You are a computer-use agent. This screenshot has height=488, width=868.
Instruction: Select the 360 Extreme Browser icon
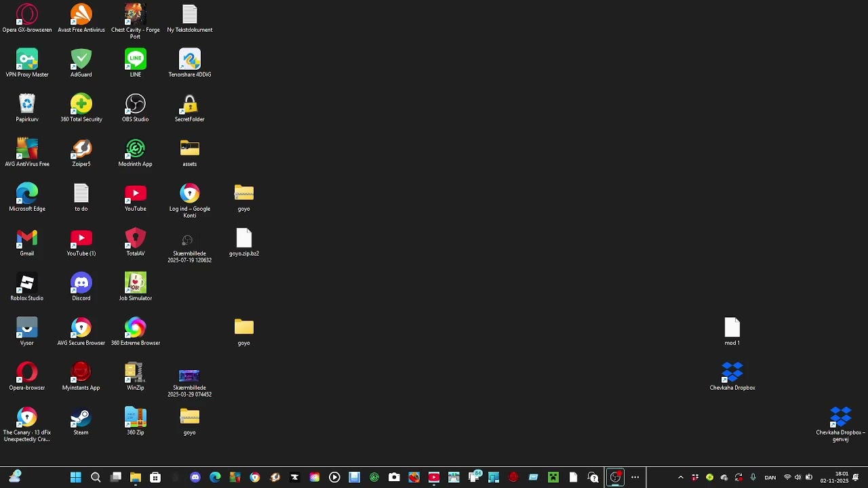coord(136,331)
